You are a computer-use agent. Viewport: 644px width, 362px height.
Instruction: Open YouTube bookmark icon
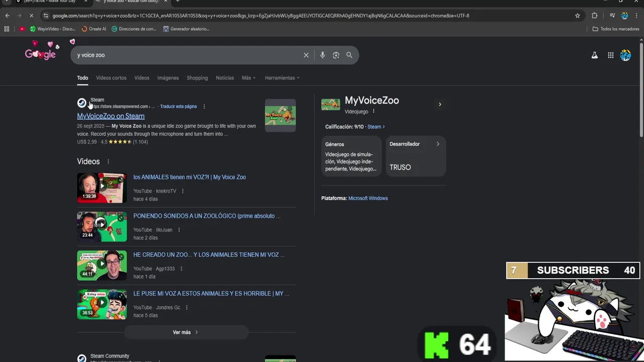tap(22, 29)
